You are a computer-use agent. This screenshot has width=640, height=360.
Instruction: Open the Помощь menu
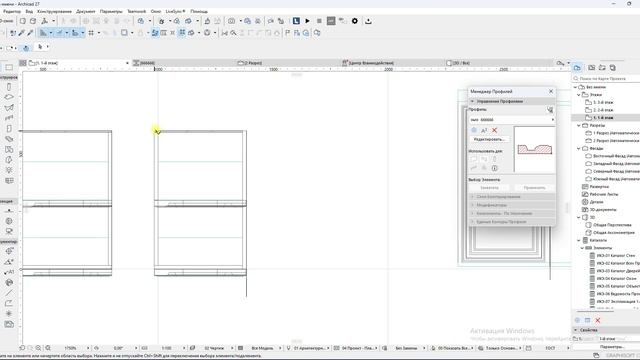tap(199, 11)
